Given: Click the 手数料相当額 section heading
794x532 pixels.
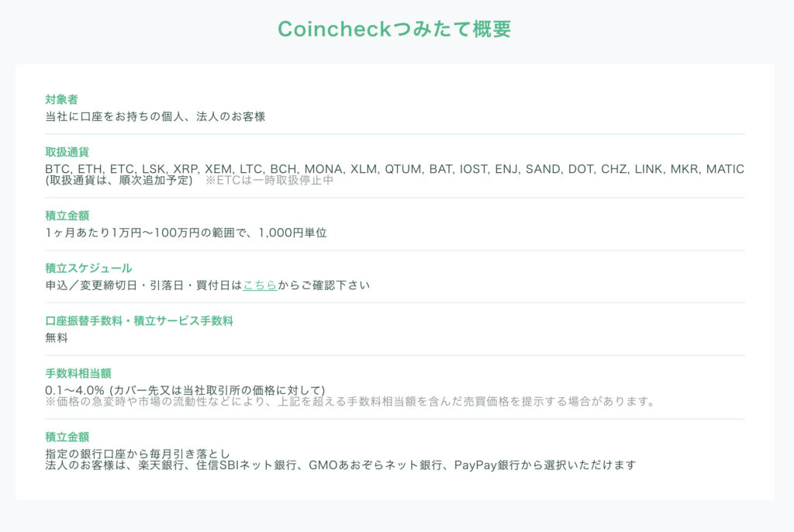Looking at the screenshot, I should click(78, 374).
